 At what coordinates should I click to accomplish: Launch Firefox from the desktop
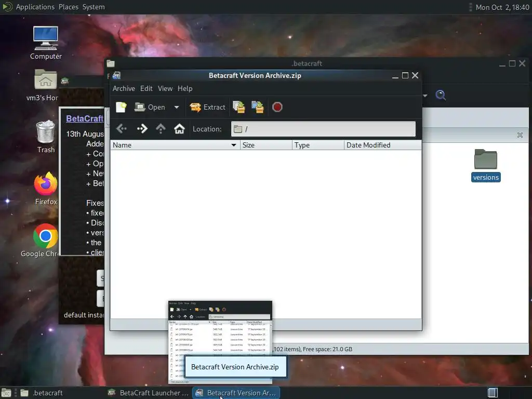[x=46, y=189]
